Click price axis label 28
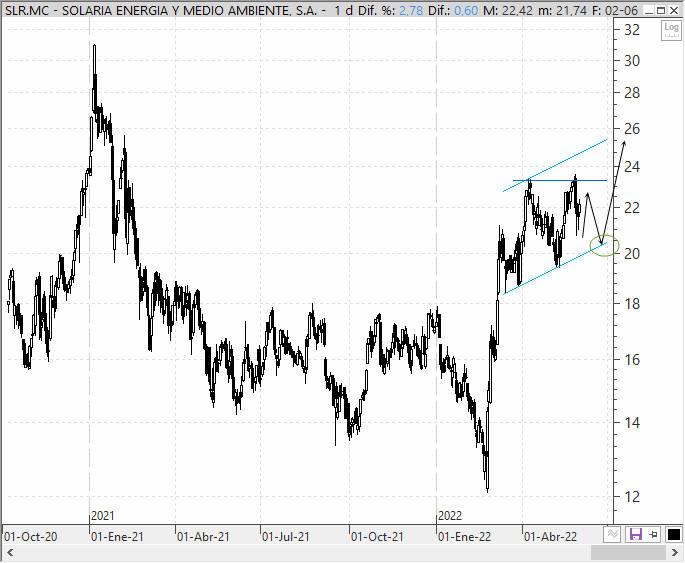This screenshot has height=563, width=685. [x=632, y=93]
